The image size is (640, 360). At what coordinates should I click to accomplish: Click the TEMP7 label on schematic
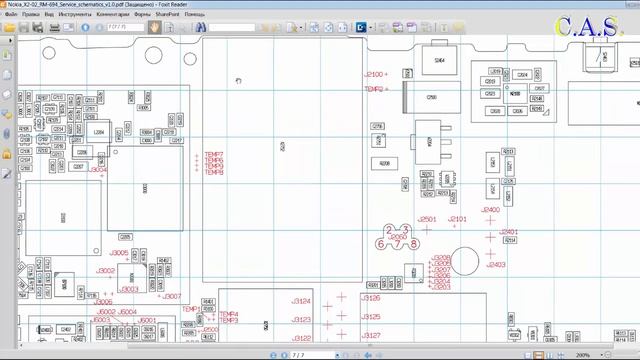[x=214, y=155]
